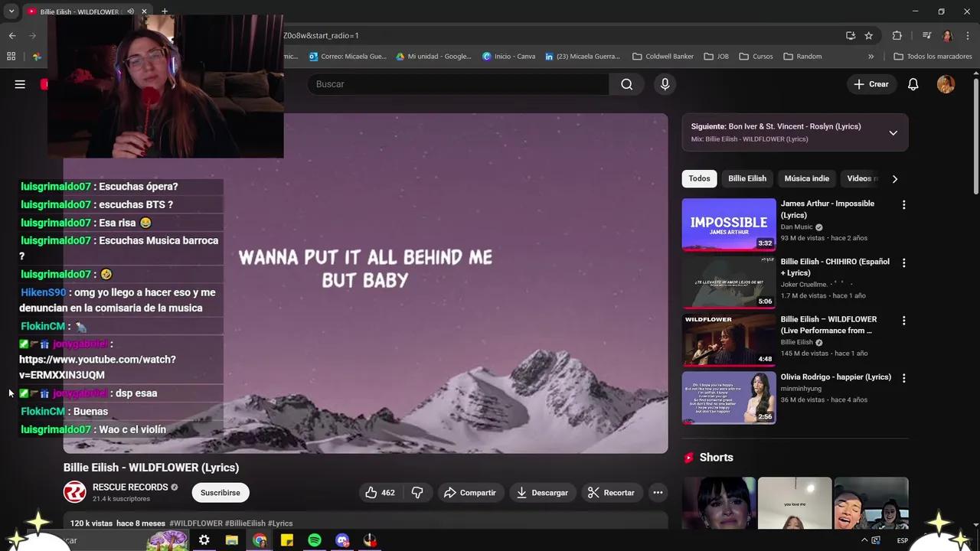Open YouTube notifications bell
Viewport: 980px width, 551px height.
pyautogui.click(x=913, y=84)
